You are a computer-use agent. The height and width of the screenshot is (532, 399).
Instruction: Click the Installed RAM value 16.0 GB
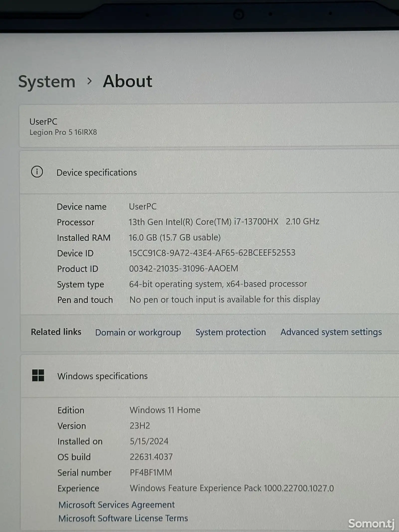click(175, 237)
